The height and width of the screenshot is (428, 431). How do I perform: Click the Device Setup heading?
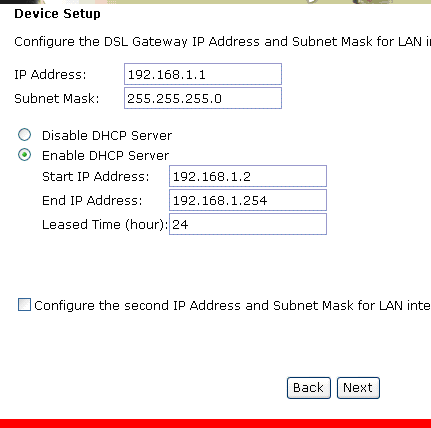(x=57, y=14)
